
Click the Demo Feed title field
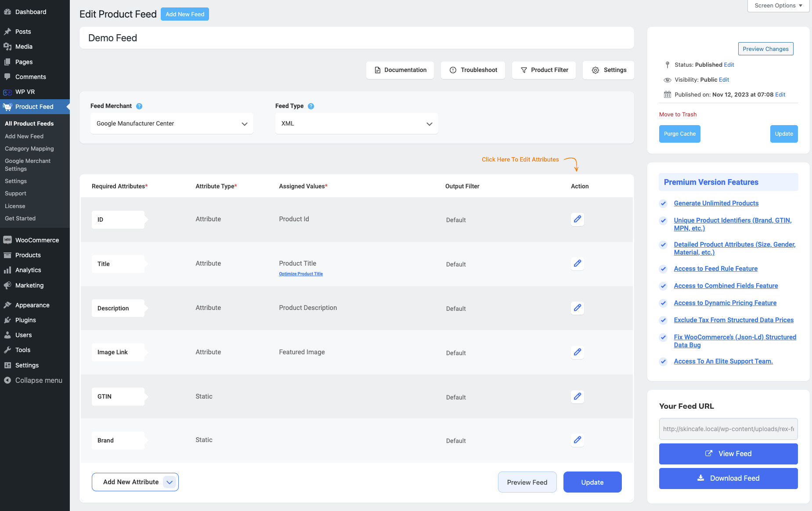pyautogui.click(x=357, y=38)
